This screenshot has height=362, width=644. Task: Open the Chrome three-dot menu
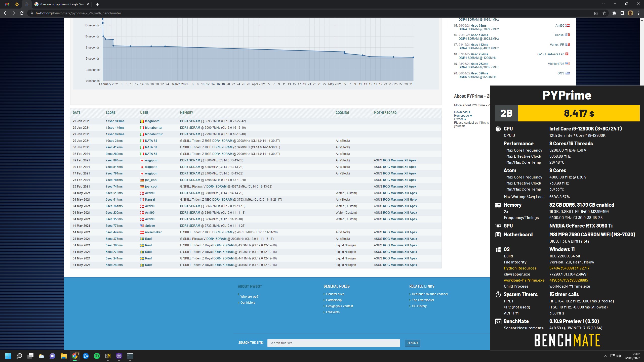pos(638,13)
